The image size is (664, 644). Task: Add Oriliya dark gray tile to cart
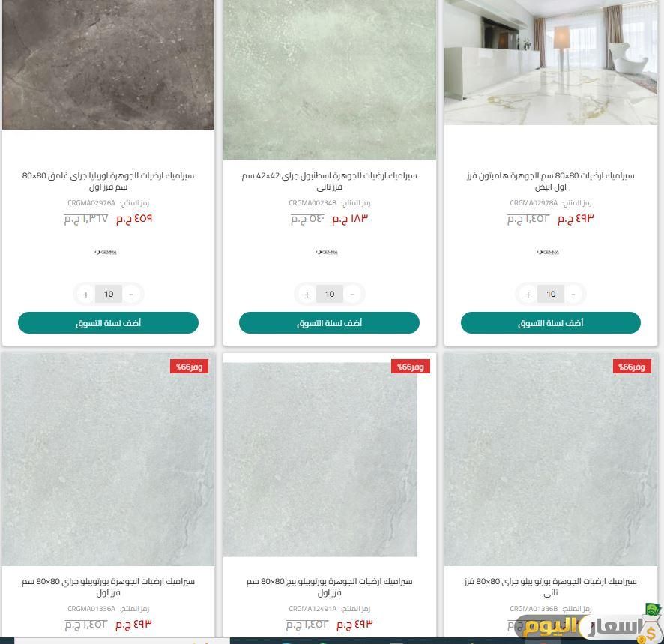click(108, 323)
